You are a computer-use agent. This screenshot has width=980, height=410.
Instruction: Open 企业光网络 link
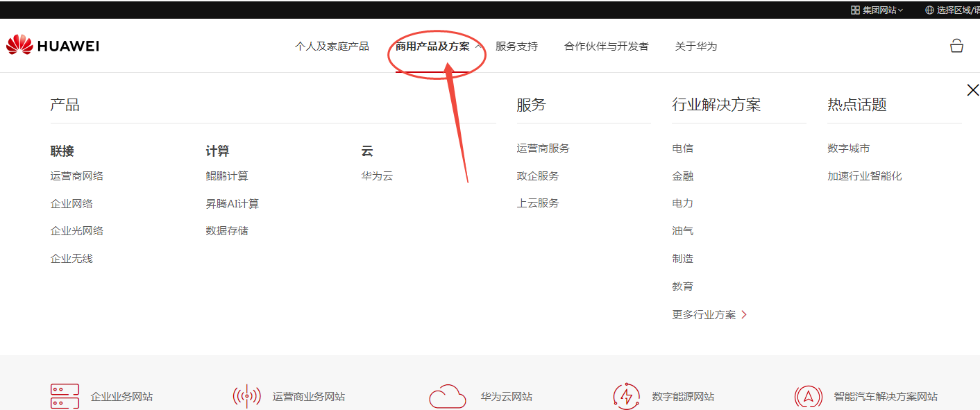click(x=77, y=230)
